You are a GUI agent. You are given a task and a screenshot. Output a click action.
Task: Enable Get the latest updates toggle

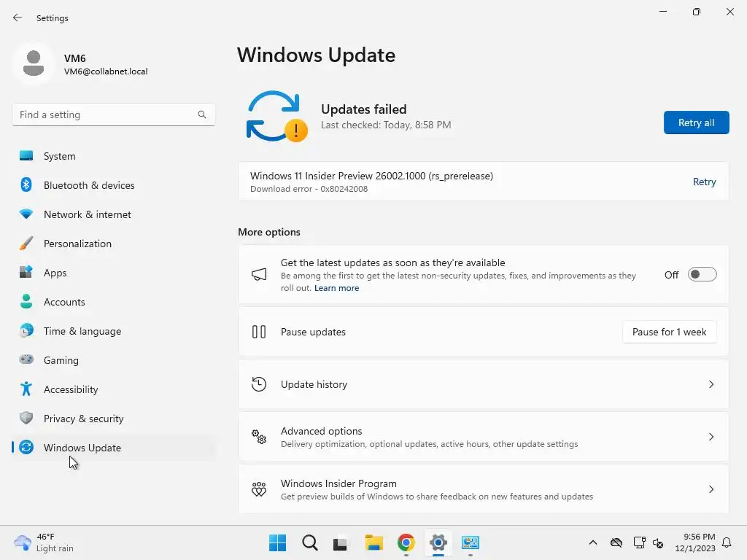pos(703,275)
